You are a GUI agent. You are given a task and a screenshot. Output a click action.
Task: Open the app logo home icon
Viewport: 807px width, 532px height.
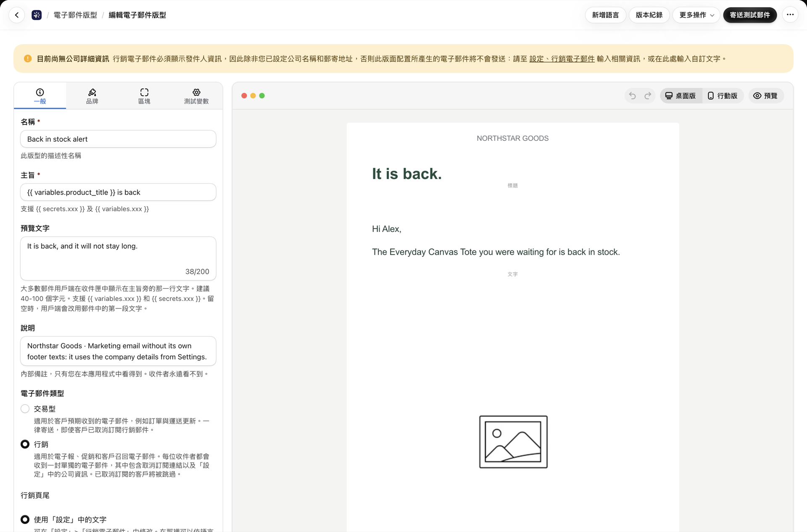[x=37, y=15]
